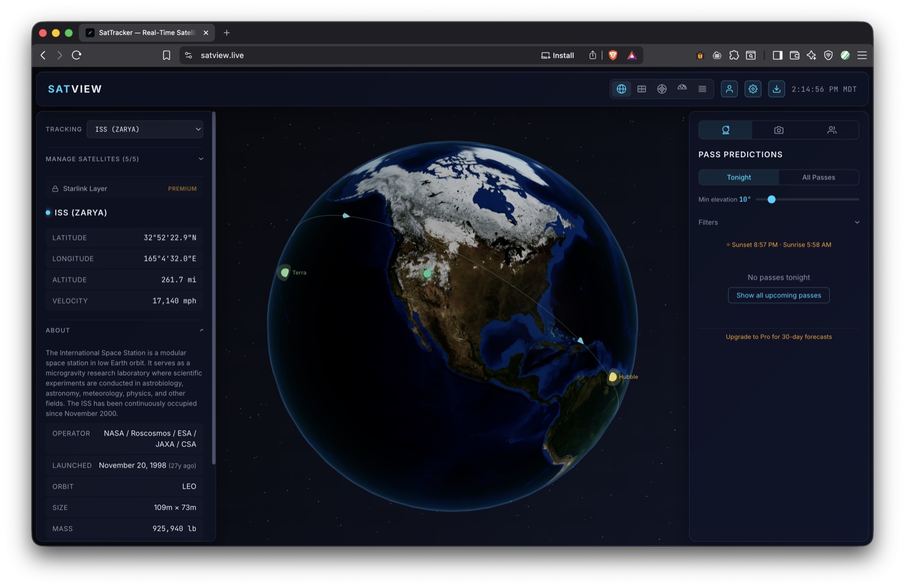905x588 pixels.
Task: Click the locked Starlink Layer row
Action: [x=124, y=189]
